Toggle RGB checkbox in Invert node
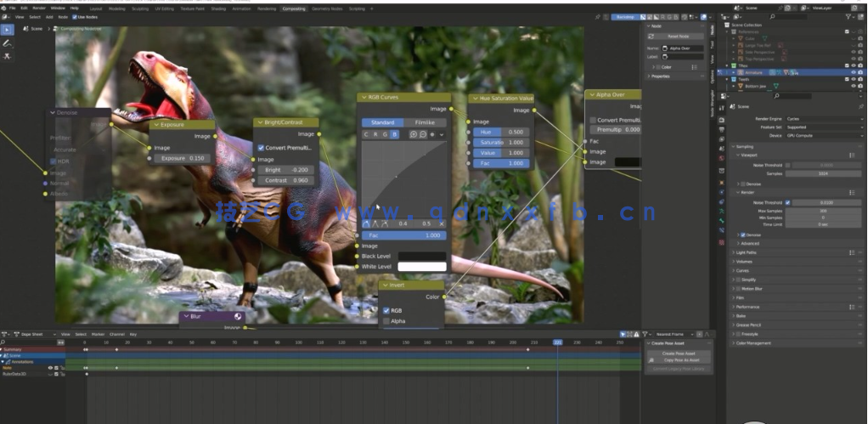Viewport: 868px width, 424px height. click(x=386, y=310)
